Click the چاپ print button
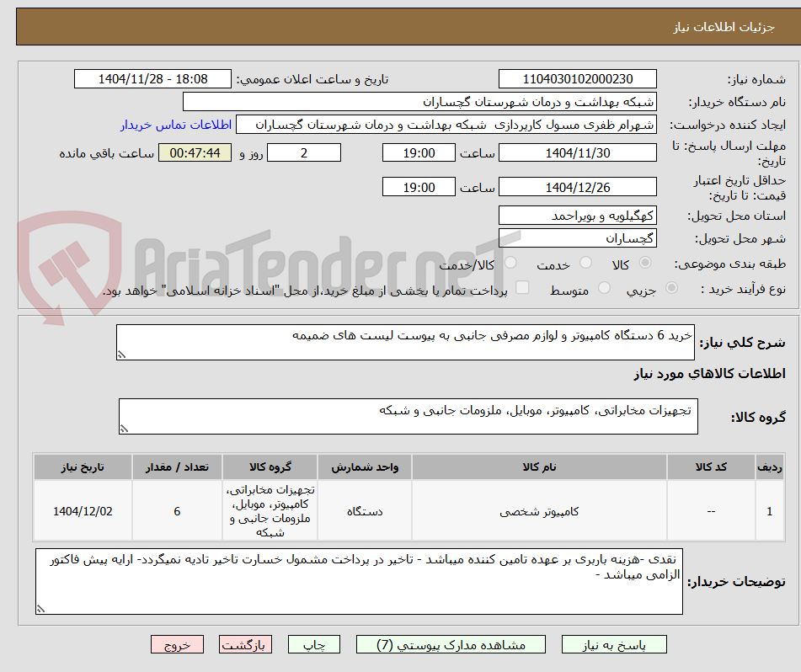Viewport: 801px width, 672px height. [x=313, y=645]
